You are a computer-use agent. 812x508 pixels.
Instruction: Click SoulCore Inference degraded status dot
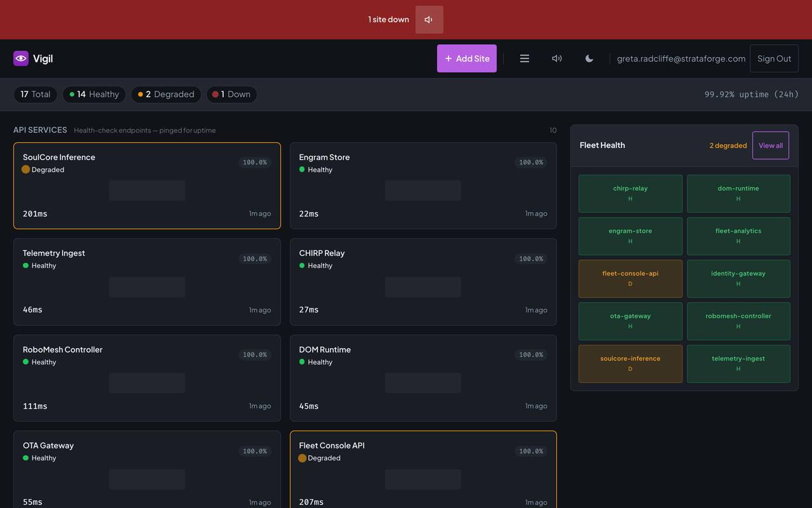click(x=26, y=170)
